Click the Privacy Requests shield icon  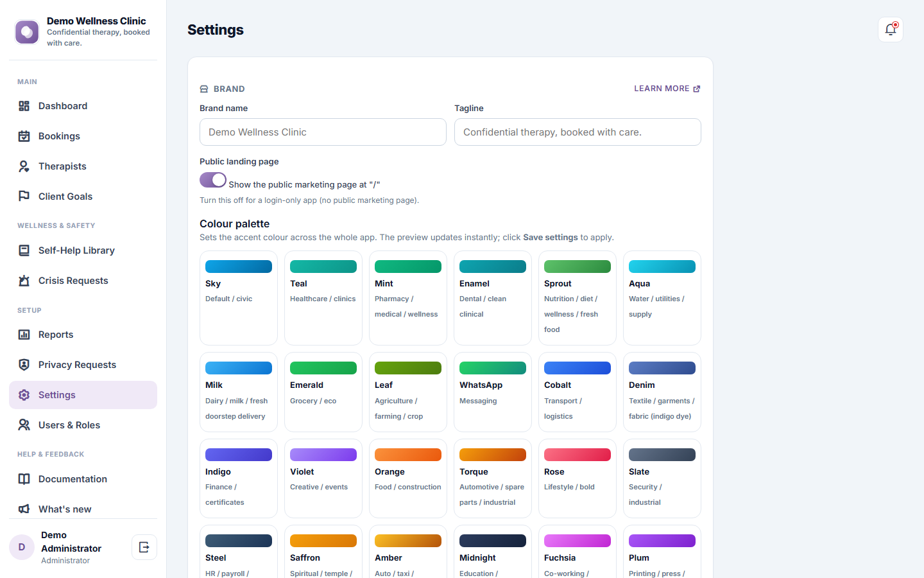24,365
